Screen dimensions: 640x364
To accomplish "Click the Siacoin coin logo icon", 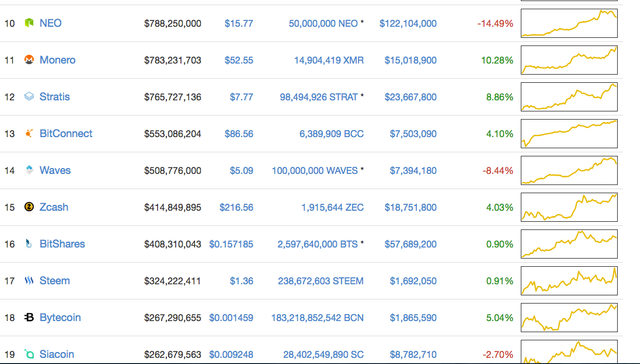I will coord(29,354).
